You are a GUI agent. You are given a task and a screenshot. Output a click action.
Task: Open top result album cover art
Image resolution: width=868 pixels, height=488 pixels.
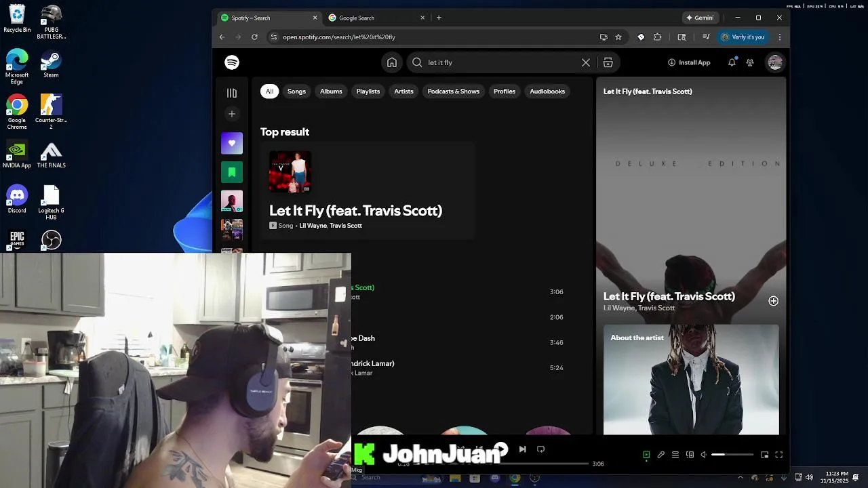pyautogui.click(x=290, y=172)
